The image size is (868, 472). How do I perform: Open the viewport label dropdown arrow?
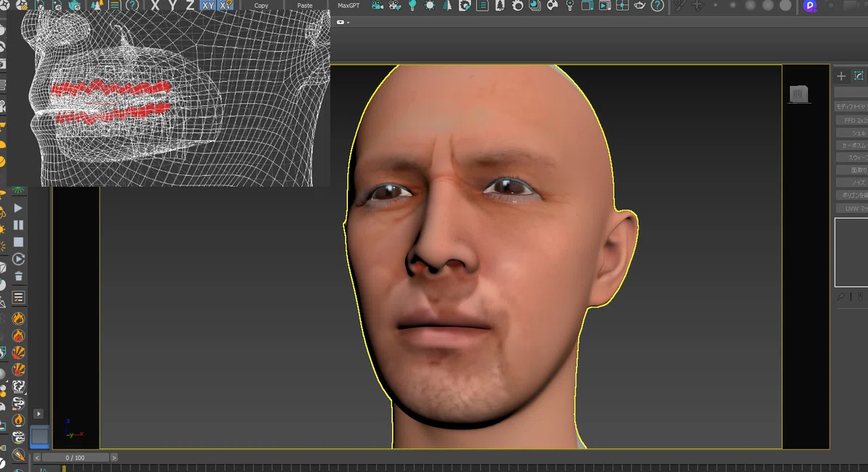pos(348,22)
